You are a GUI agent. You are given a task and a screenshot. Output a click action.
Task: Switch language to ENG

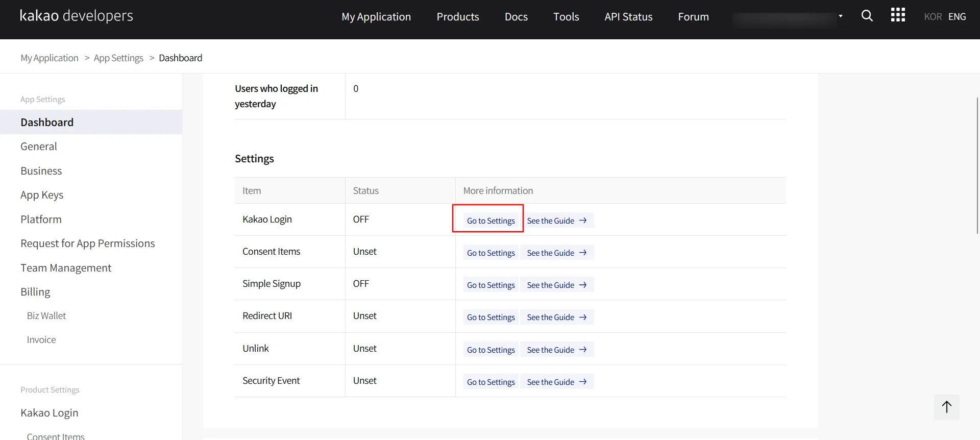[957, 16]
